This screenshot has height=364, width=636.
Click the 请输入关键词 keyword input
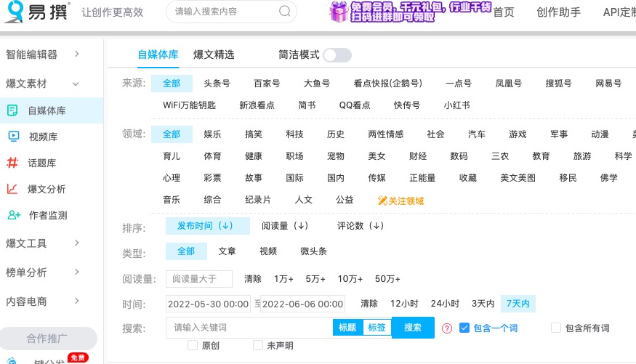249,328
